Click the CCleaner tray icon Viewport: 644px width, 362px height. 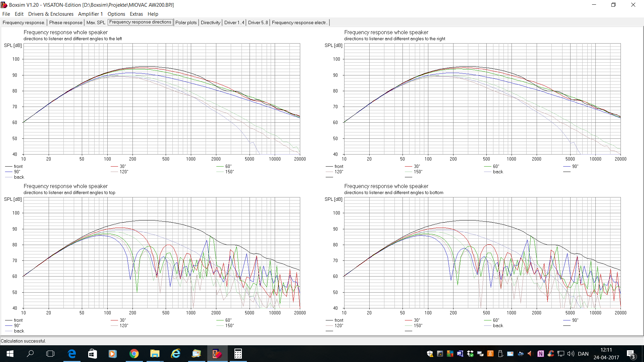[x=550, y=354]
